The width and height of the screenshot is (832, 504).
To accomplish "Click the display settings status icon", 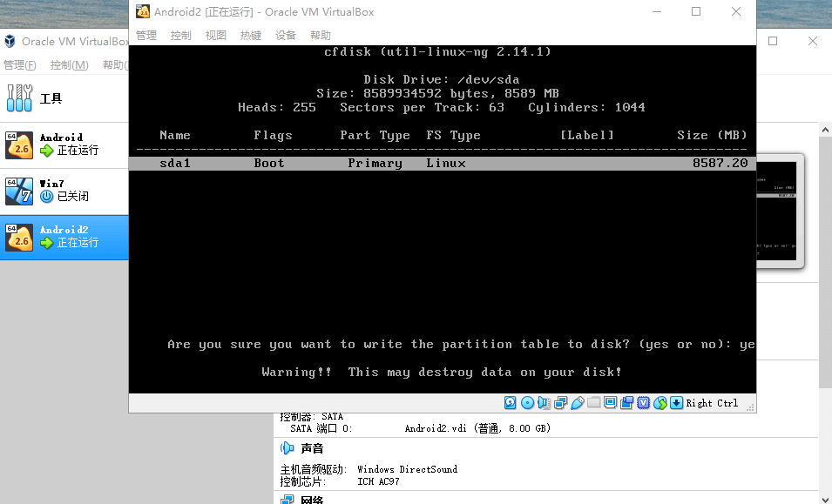I will point(610,402).
